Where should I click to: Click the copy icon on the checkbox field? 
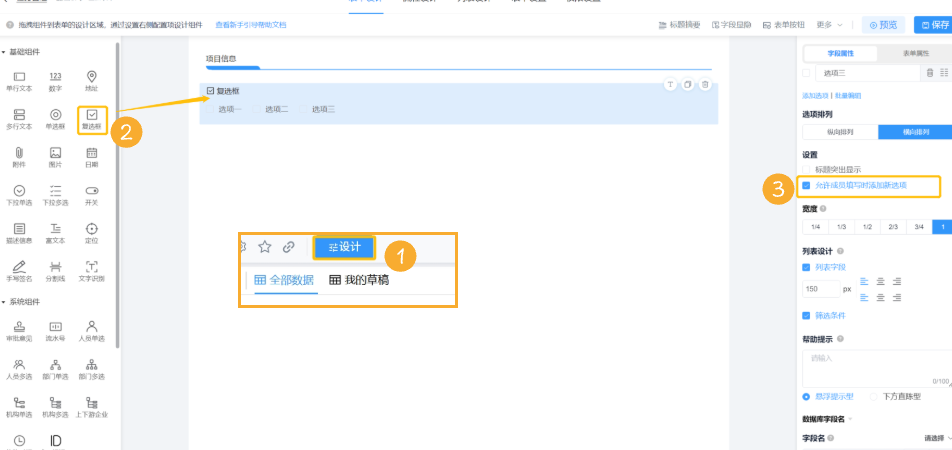coord(687,85)
